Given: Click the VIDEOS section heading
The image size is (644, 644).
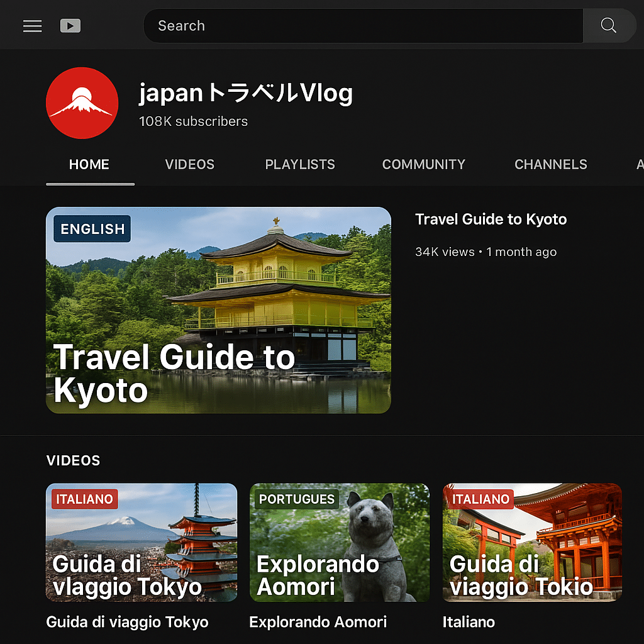Looking at the screenshot, I should click(73, 460).
